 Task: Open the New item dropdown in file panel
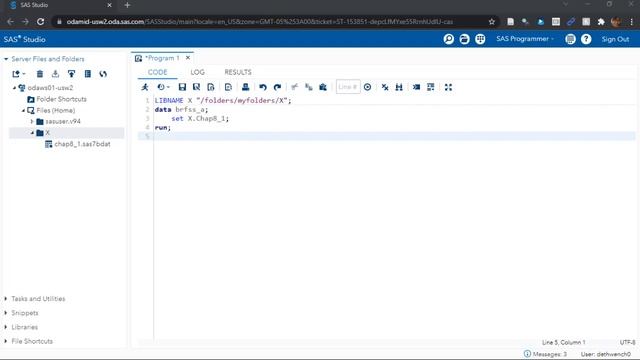18,74
